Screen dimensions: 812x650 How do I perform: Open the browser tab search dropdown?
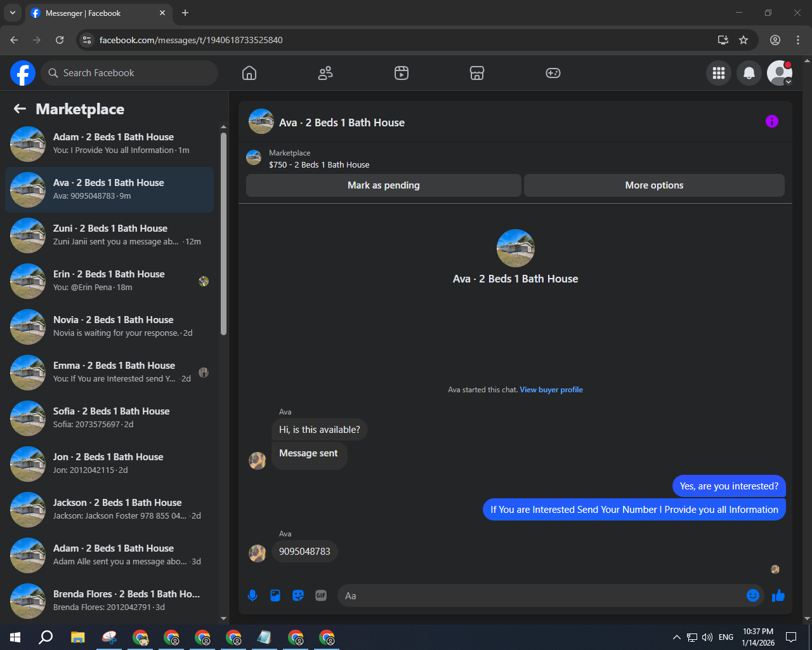click(12, 13)
